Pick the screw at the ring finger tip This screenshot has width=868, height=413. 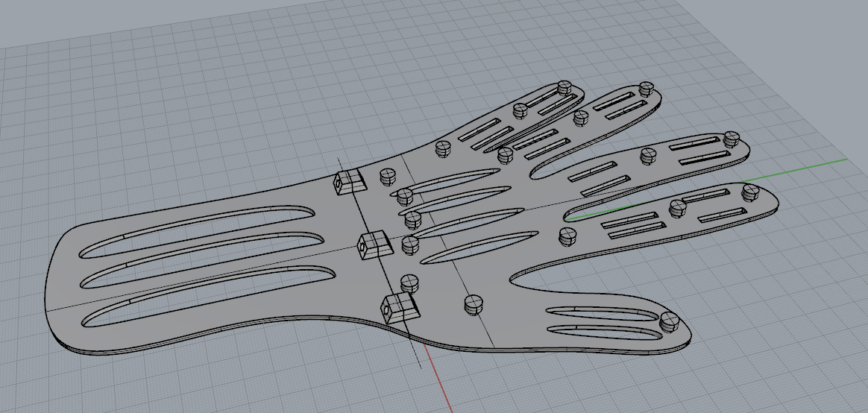pyautogui.click(x=647, y=88)
